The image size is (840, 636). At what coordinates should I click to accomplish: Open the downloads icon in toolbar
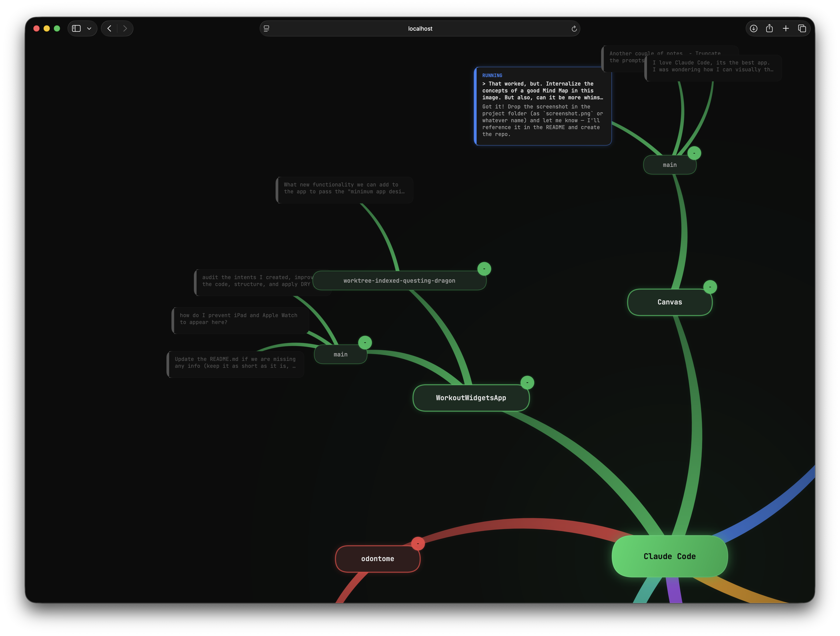(754, 28)
